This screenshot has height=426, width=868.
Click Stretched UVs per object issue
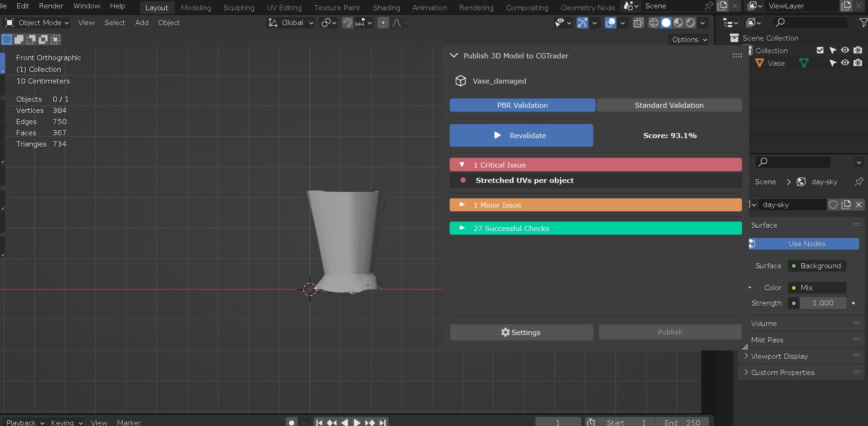(595, 180)
